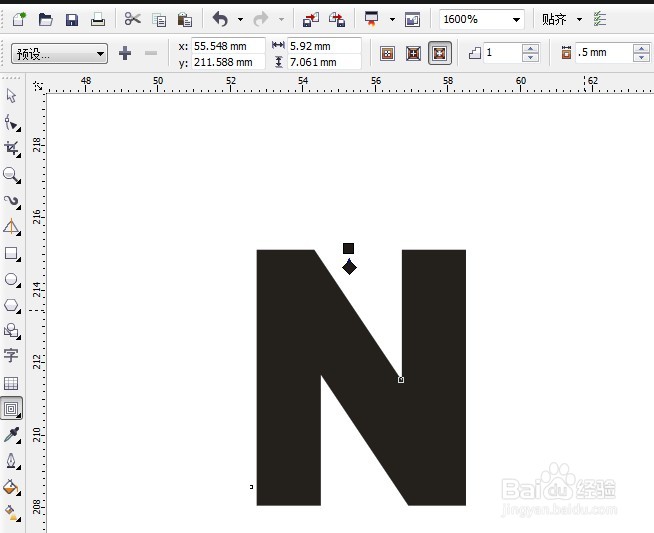This screenshot has width=654, height=533.
Task: Edit contour offset .5 mm field
Action: 604,53
